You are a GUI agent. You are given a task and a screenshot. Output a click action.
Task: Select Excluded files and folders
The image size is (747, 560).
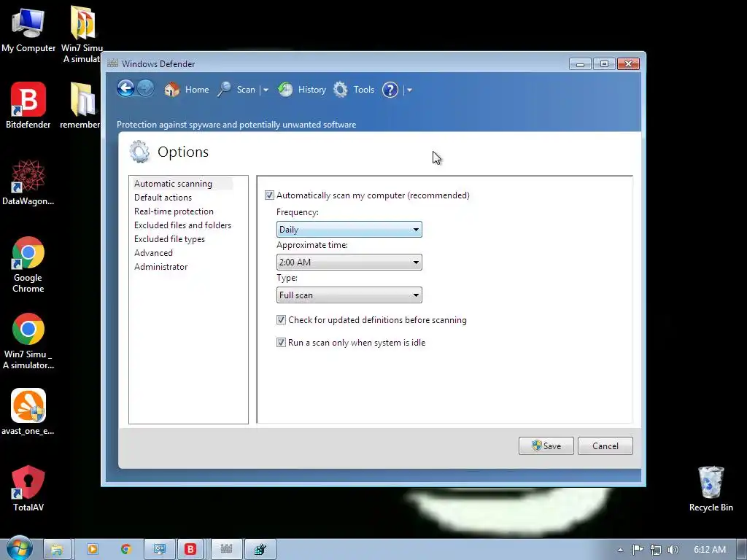tap(182, 225)
